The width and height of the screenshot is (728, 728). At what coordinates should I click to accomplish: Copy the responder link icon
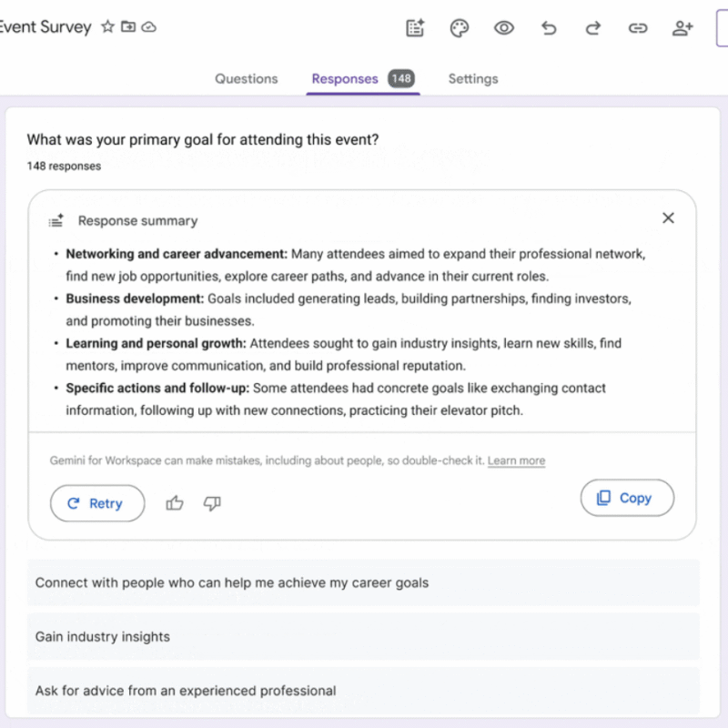[638, 28]
